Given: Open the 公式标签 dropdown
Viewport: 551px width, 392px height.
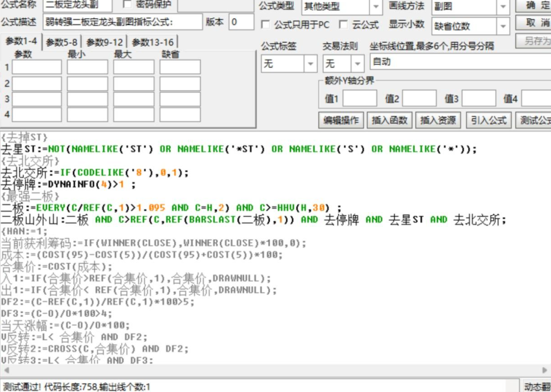Looking at the screenshot, I should click(x=310, y=64).
